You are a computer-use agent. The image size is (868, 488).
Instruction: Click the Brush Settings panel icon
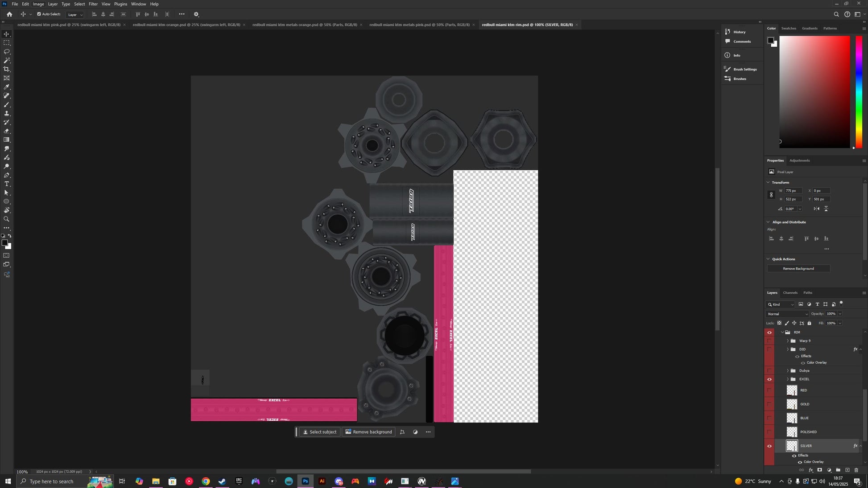727,69
